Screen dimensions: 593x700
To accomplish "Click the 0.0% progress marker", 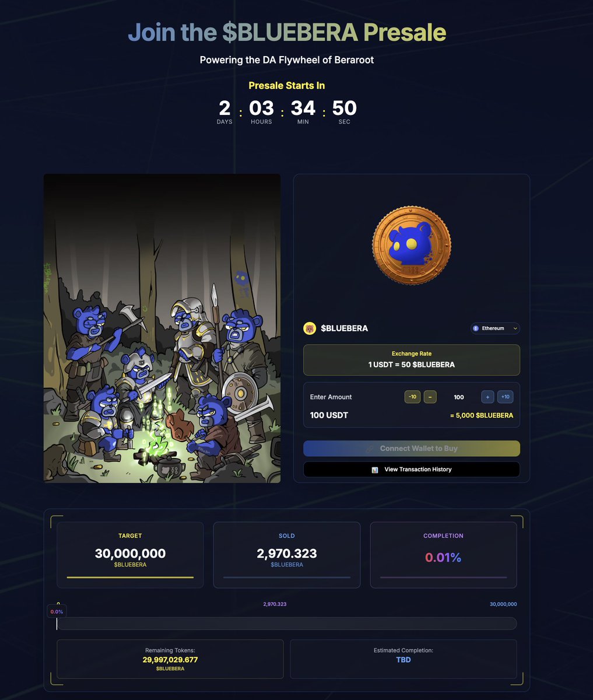I will point(57,611).
